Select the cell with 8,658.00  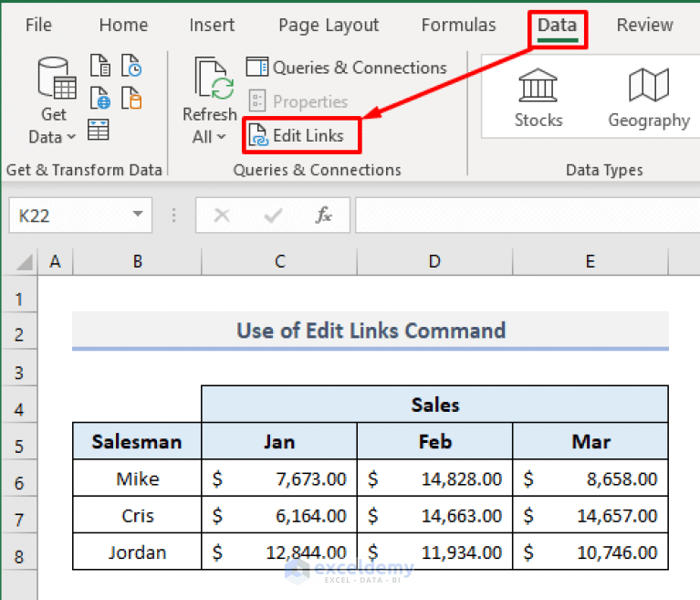[590, 478]
